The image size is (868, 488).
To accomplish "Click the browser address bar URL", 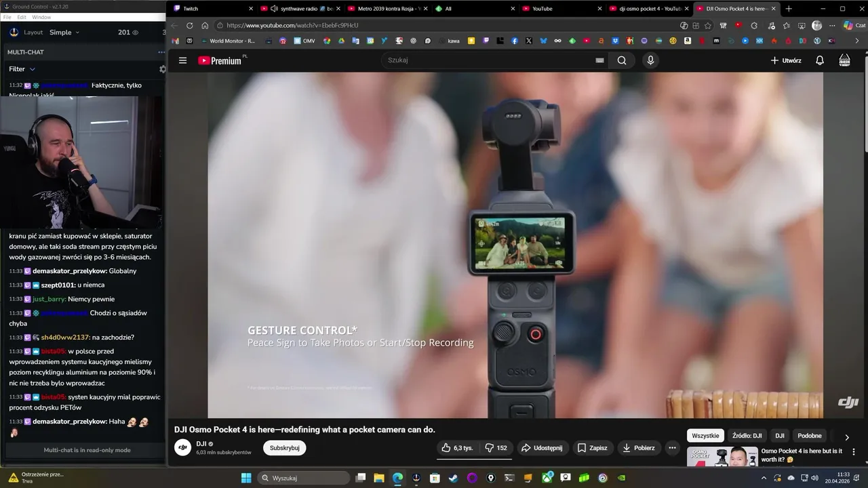I will [x=292, y=25].
